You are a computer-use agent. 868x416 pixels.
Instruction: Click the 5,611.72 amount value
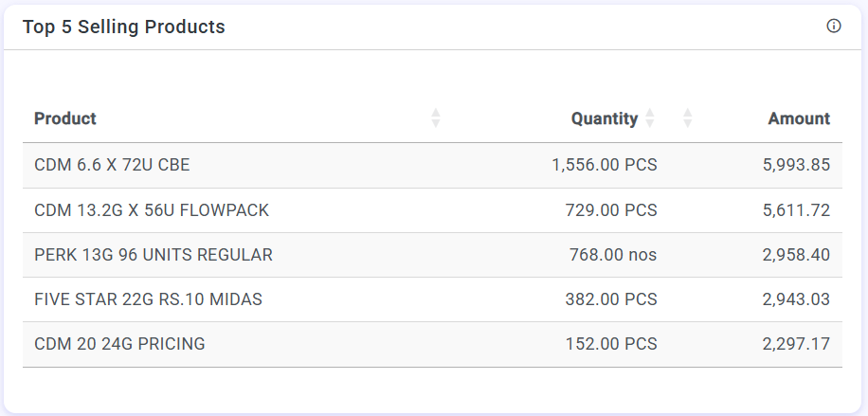796,210
